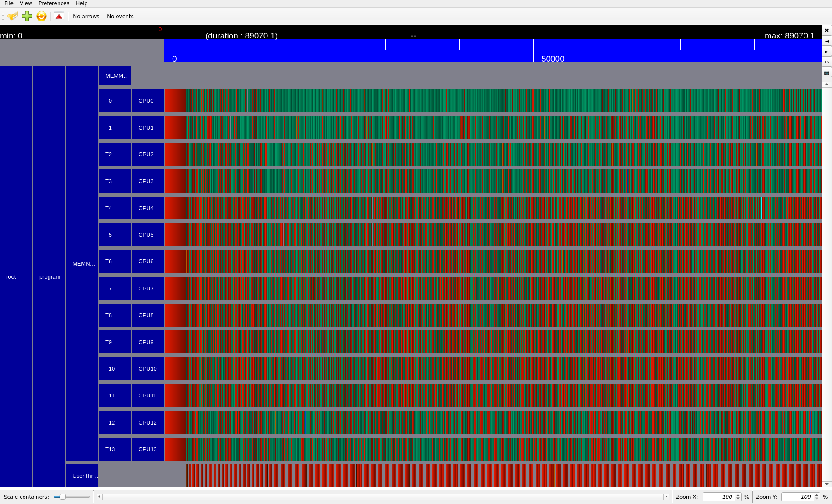Image resolution: width=832 pixels, height=504 pixels.
Task: Select the CPU0 container
Action: pyautogui.click(x=148, y=100)
